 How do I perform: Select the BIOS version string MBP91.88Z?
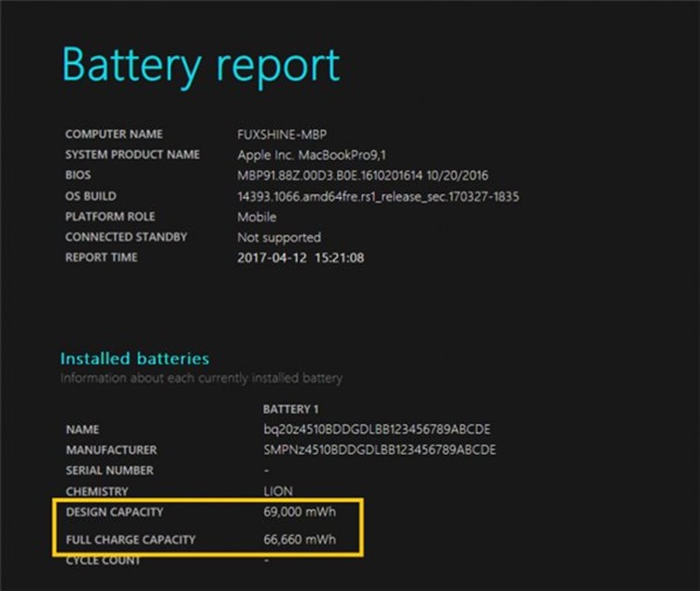coord(363,176)
